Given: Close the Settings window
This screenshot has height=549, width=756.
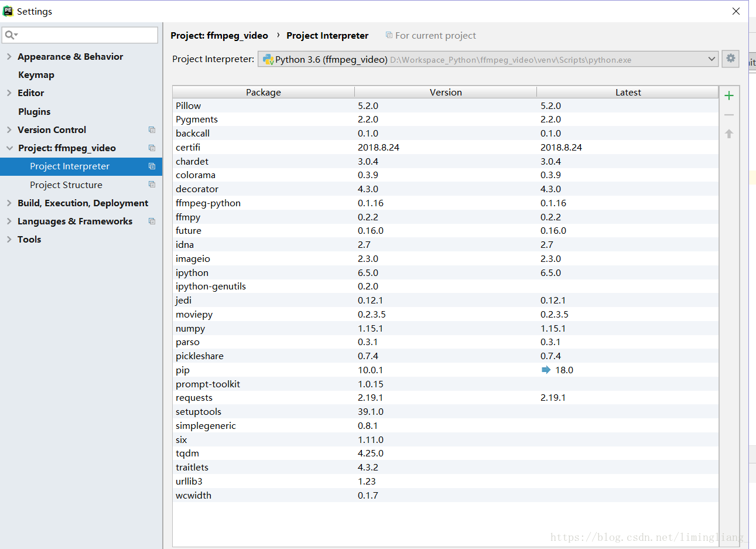Looking at the screenshot, I should point(736,11).
